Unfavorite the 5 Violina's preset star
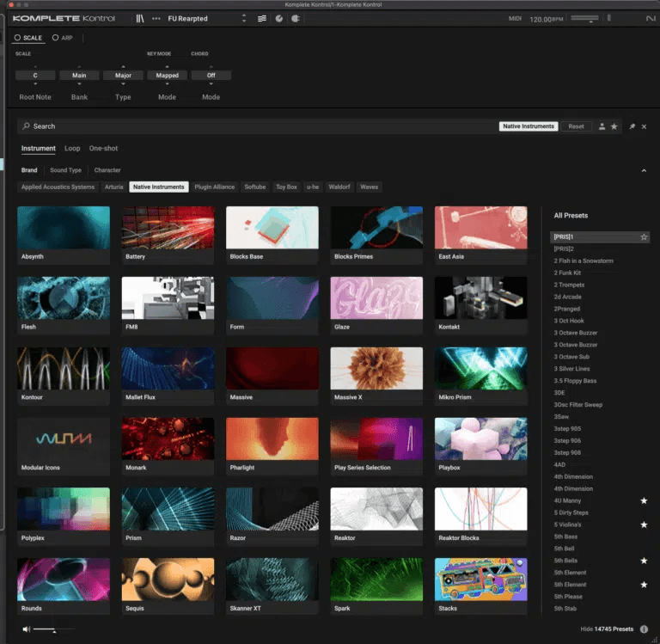 pyautogui.click(x=644, y=524)
